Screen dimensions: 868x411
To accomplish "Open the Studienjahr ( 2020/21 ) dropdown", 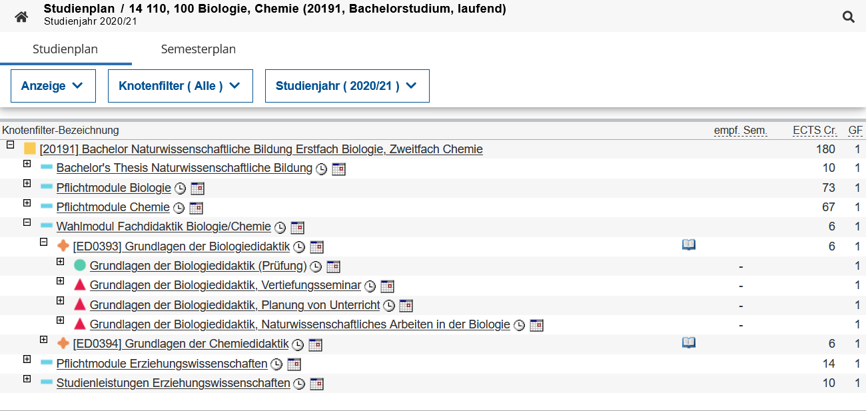I will pyautogui.click(x=346, y=86).
